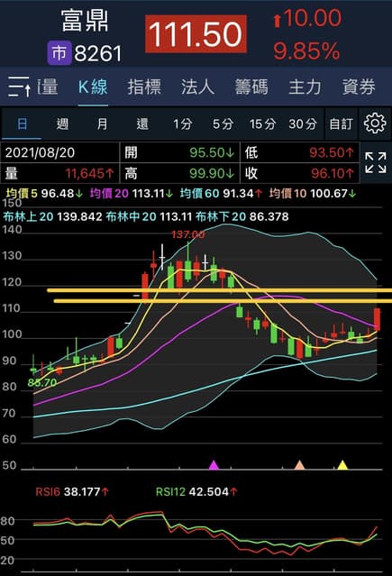Tap the date 2021/08/20
The width and height of the screenshot is (392, 576).
point(40,152)
